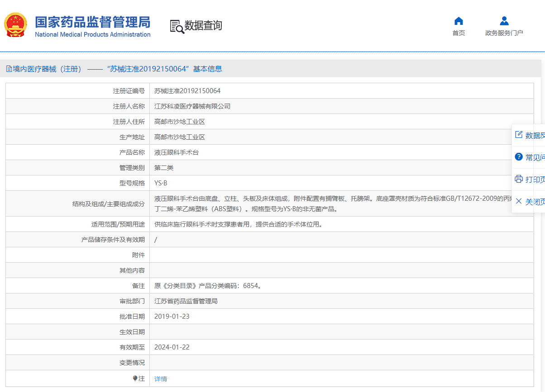Select product name 液压眼科手术台

pos(177,152)
